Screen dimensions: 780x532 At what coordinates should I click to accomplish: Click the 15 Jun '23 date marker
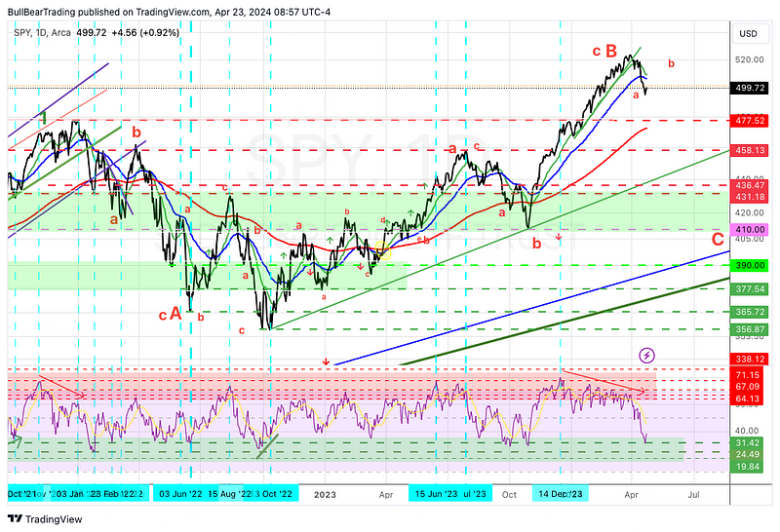pos(436,494)
